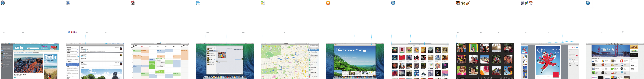Viewport: 644px width, 79px height.
Task: Open the iPhoto faces grid screenshot
Action: click(x=485, y=61)
